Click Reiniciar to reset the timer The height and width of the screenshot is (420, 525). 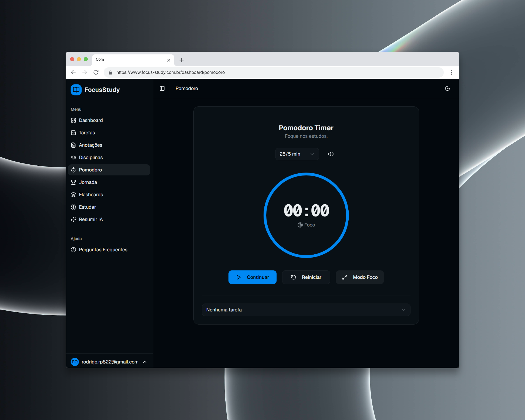[x=306, y=277]
